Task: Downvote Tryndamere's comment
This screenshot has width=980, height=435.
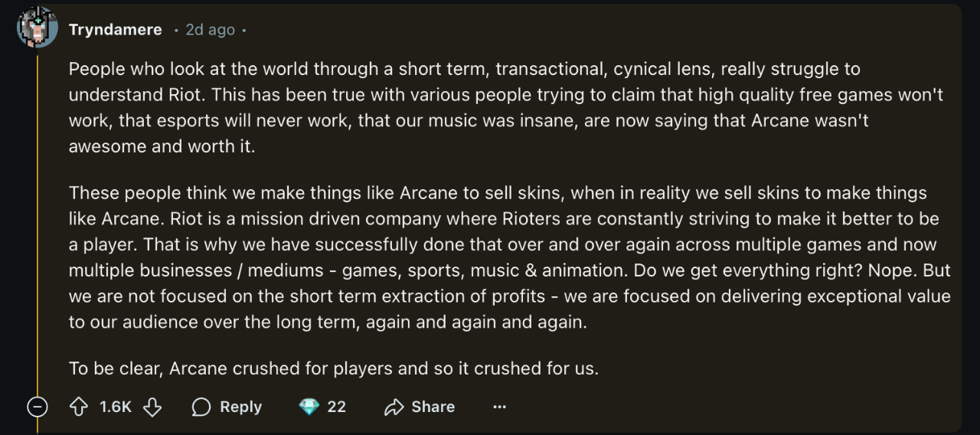Action: (152, 407)
